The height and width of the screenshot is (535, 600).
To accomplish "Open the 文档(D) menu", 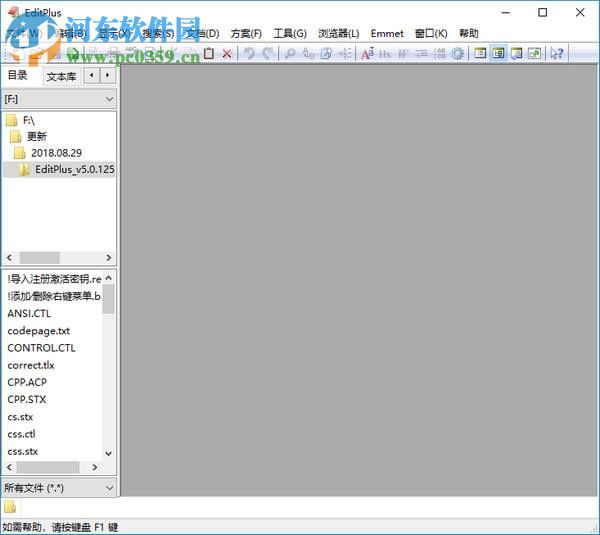I will point(203,34).
